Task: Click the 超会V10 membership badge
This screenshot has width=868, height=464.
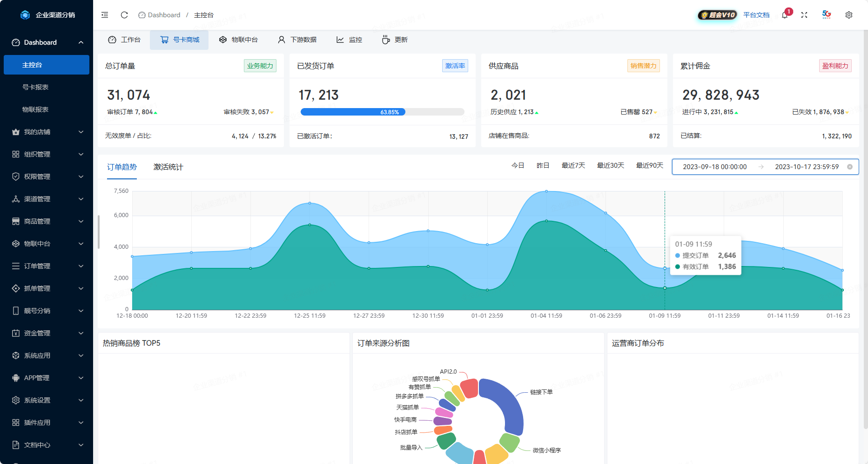Action: pyautogui.click(x=718, y=15)
